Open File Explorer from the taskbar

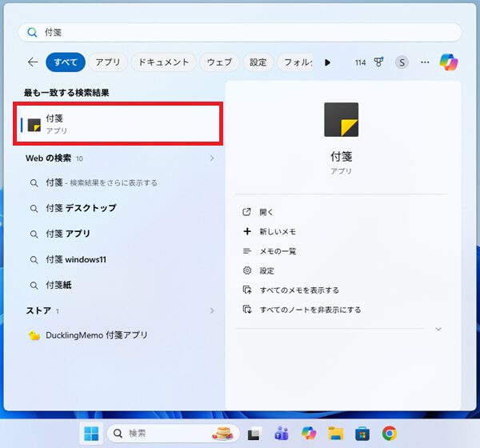coord(336,434)
